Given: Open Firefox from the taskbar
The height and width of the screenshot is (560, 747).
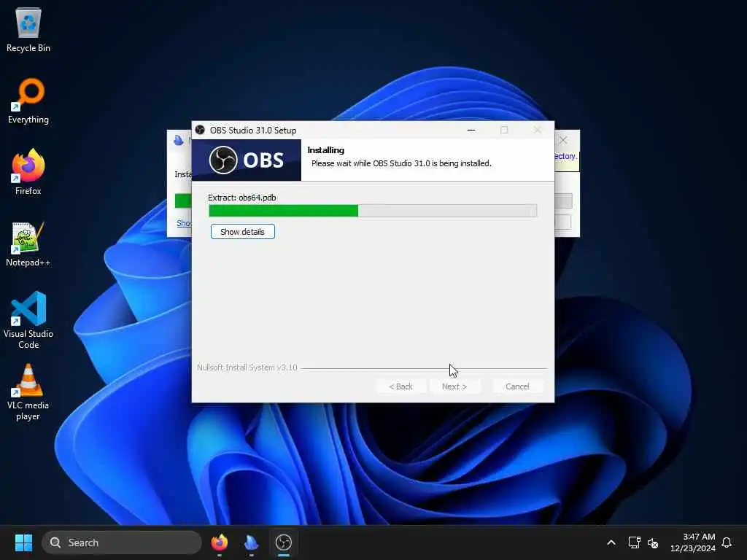Looking at the screenshot, I should point(219,542).
